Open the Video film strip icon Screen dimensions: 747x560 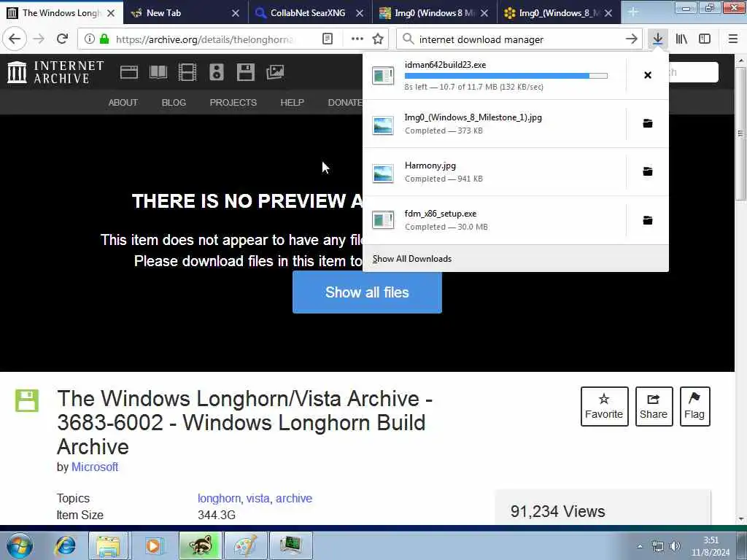tap(187, 72)
